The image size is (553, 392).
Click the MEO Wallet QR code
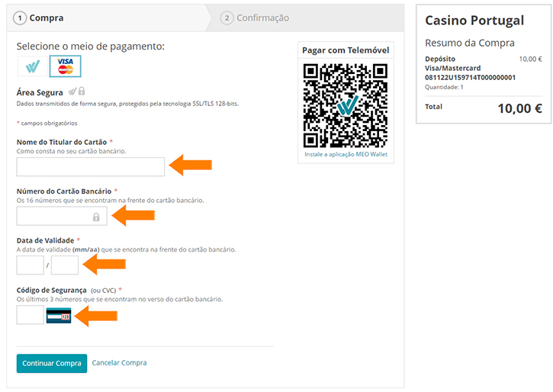pyautogui.click(x=346, y=105)
